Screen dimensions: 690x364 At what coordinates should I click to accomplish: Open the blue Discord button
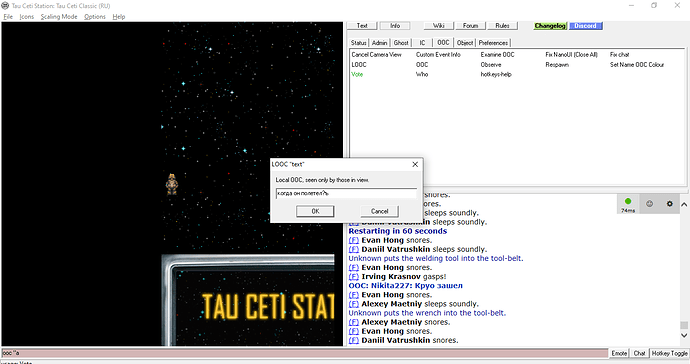pyautogui.click(x=585, y=26)
